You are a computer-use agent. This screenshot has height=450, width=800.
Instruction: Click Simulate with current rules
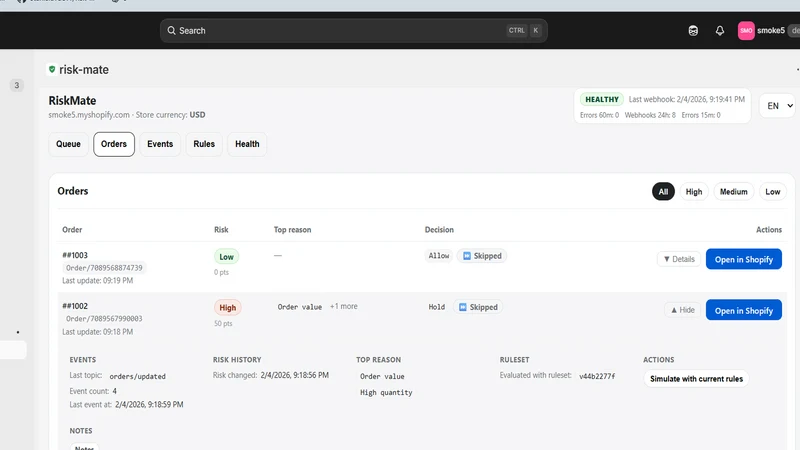coord(696,379)
